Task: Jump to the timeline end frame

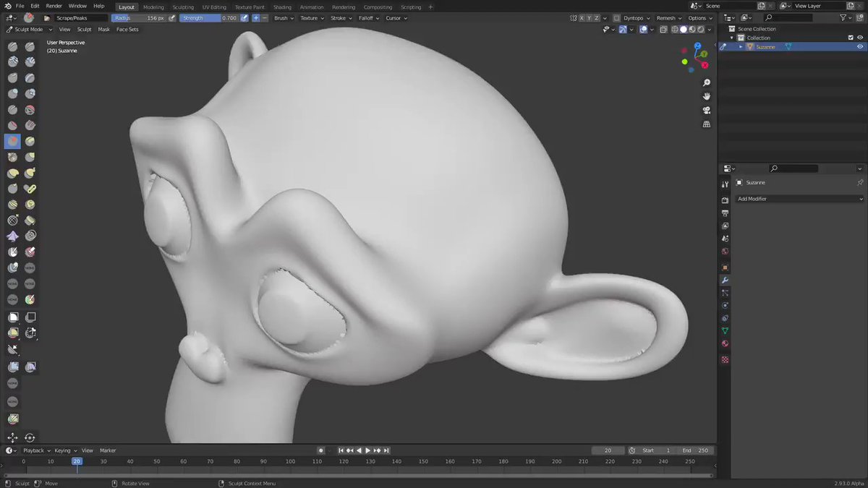Action: [387, 450]
